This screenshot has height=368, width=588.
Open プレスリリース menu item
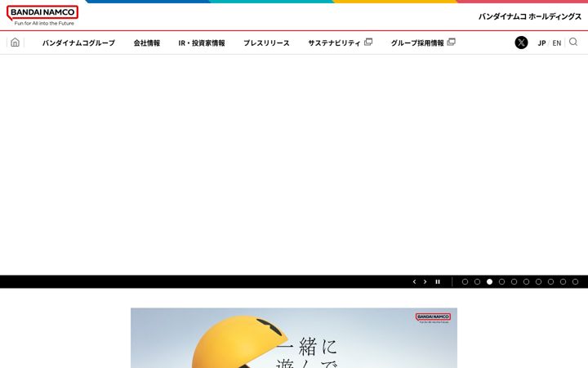266,43
